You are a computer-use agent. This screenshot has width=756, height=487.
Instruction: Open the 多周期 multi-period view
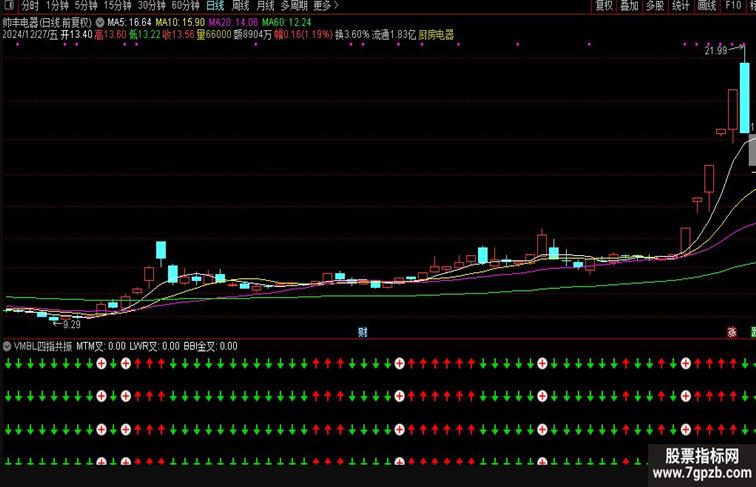(x=294, y=6)
